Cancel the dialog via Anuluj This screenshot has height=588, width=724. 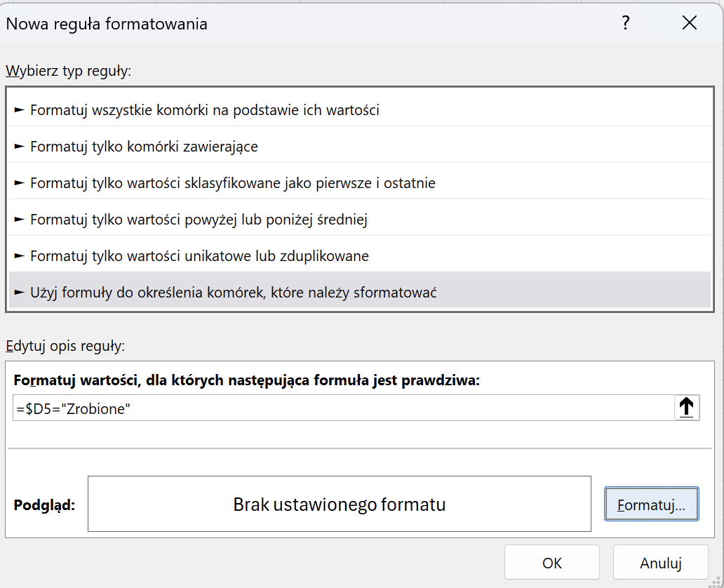[x=660, y=562]
